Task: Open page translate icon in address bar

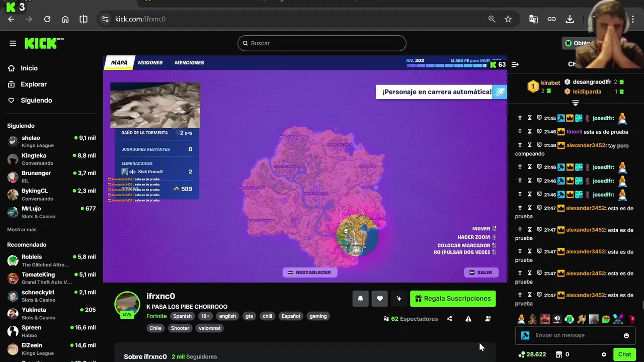Action: (533, 19)
